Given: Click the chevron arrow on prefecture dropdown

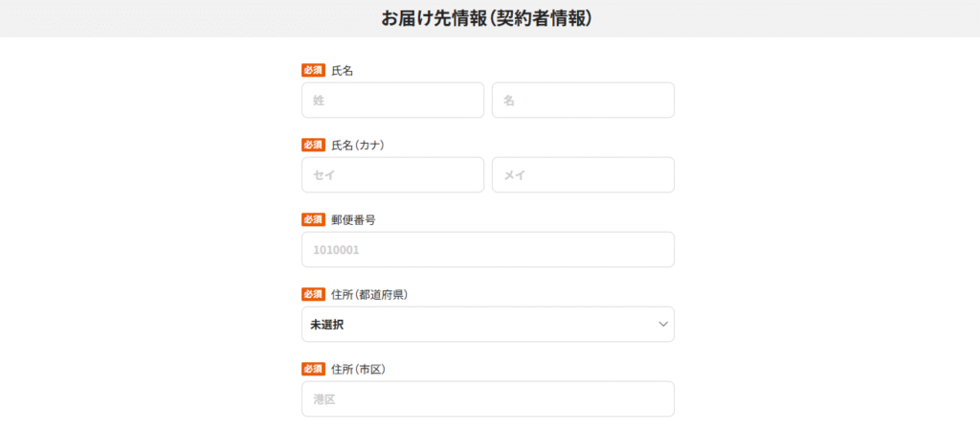Looking at the screenshot, I should [x=663, y=325].
